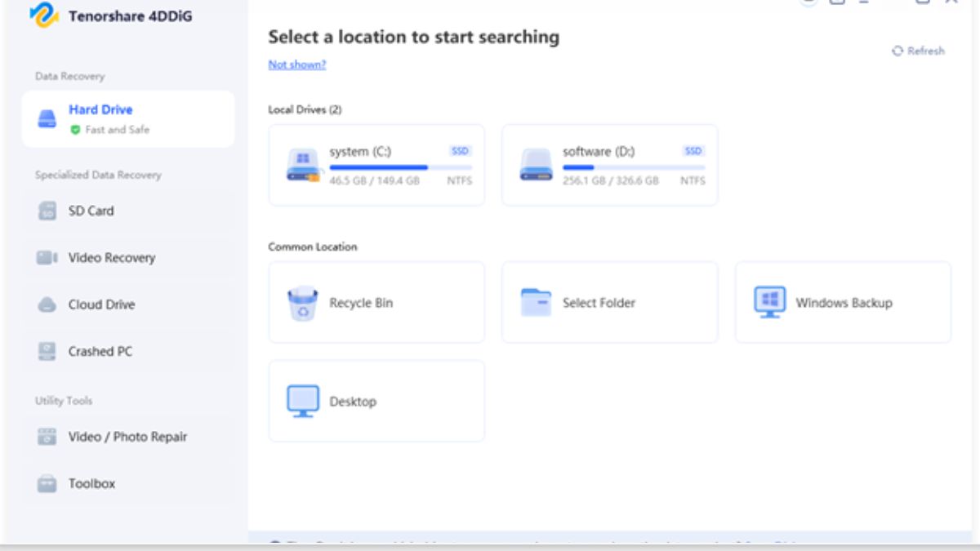The image size is (980, 551).
Task: Click the Recycle Bin icon
Action: tap(303, 304)
